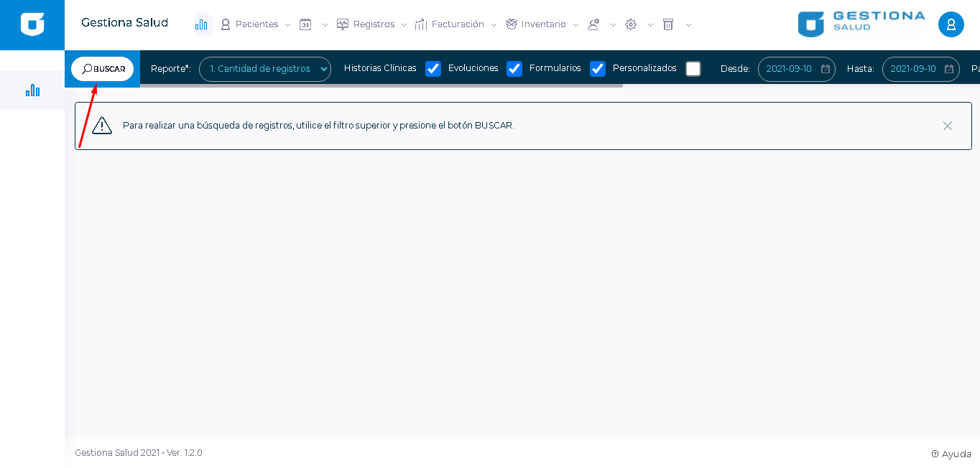Disable the Formularios checkbox
Image resolution: width=980 pixels, height=468 pixels.
pos(597,69)
